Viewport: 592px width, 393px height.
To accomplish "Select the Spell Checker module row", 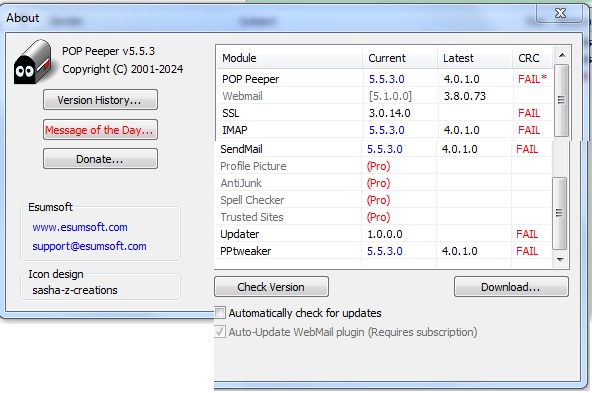I will pos(383,200).
